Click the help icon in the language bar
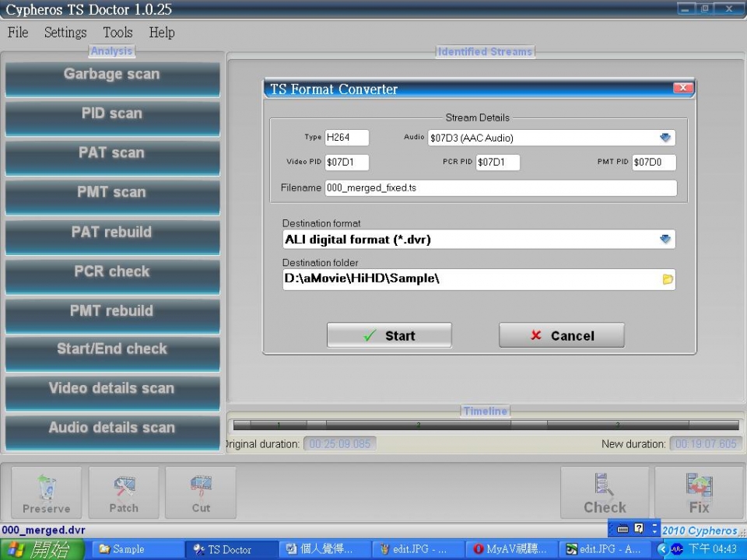The image size is (747, 560). [640, 528]
